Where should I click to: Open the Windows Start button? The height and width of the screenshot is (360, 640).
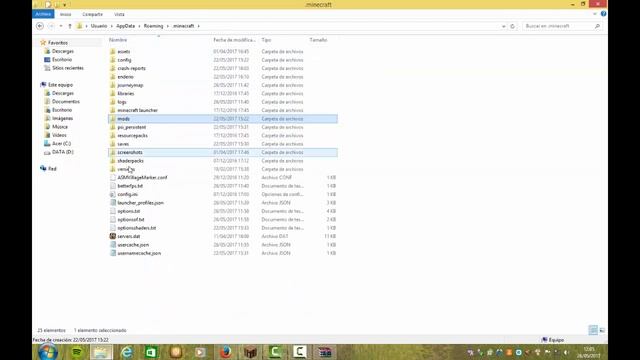click(48, 352)
